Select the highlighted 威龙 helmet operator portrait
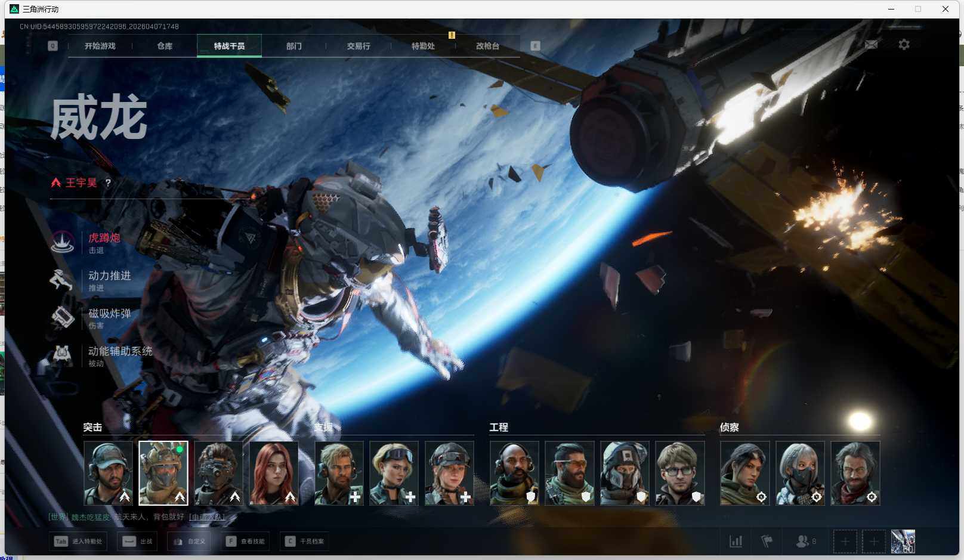964x560 pixels. [163, 473]
